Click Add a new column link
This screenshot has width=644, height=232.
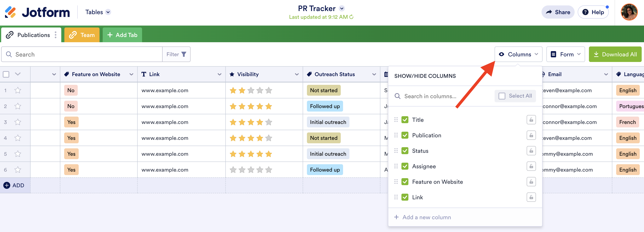[x=426, y=217]
